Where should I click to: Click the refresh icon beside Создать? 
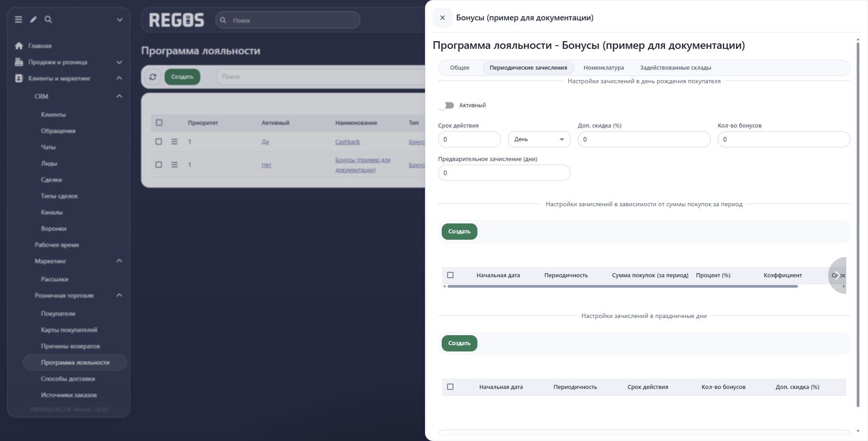pos(153,77)
